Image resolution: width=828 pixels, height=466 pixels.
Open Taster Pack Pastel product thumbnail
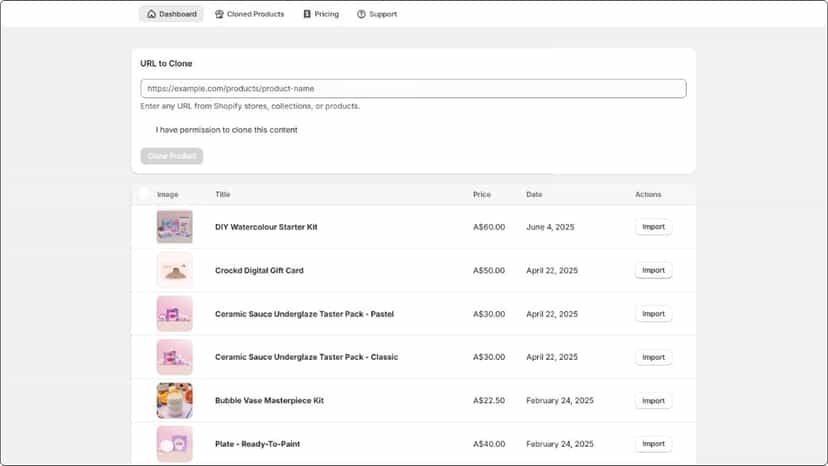[x=175, y=313]
